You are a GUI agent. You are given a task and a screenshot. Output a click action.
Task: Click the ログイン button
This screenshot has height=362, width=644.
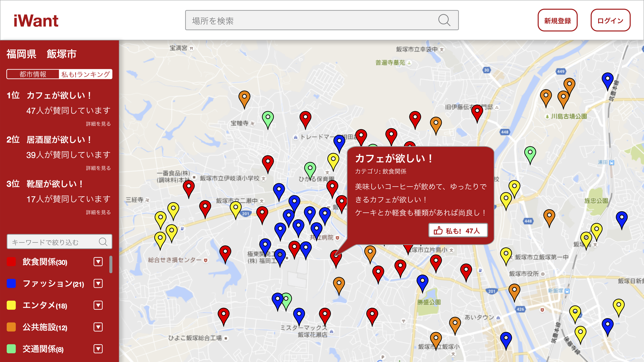pos(610,20)
